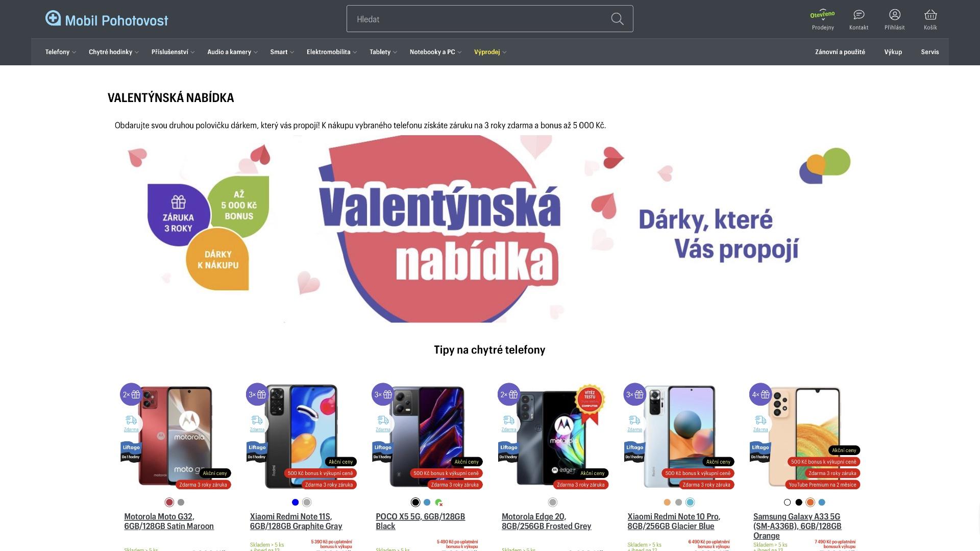Select black color swatch for POCO X5

tap(415, 503)
